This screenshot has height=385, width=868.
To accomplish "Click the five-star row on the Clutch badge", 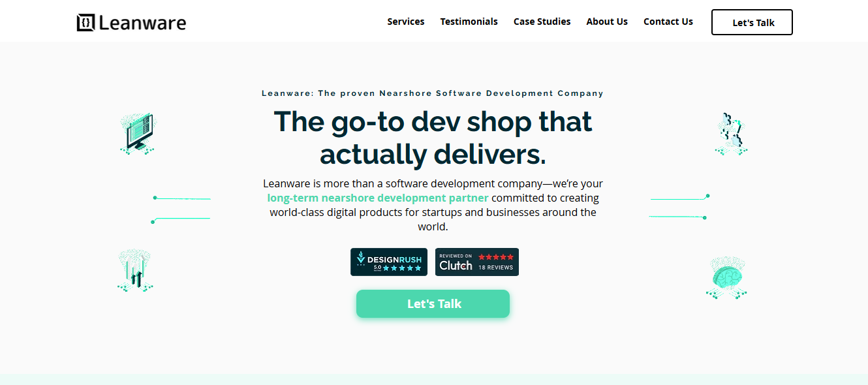I will point(496,256).
